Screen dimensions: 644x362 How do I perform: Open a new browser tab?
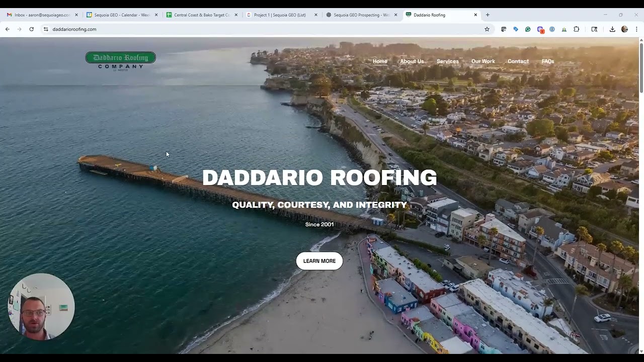488,15
